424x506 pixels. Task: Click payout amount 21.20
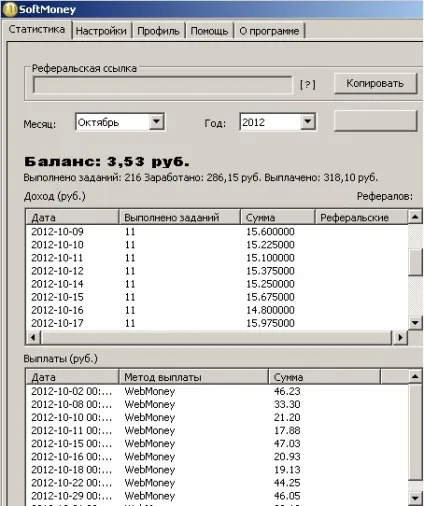tap(287, 417)
